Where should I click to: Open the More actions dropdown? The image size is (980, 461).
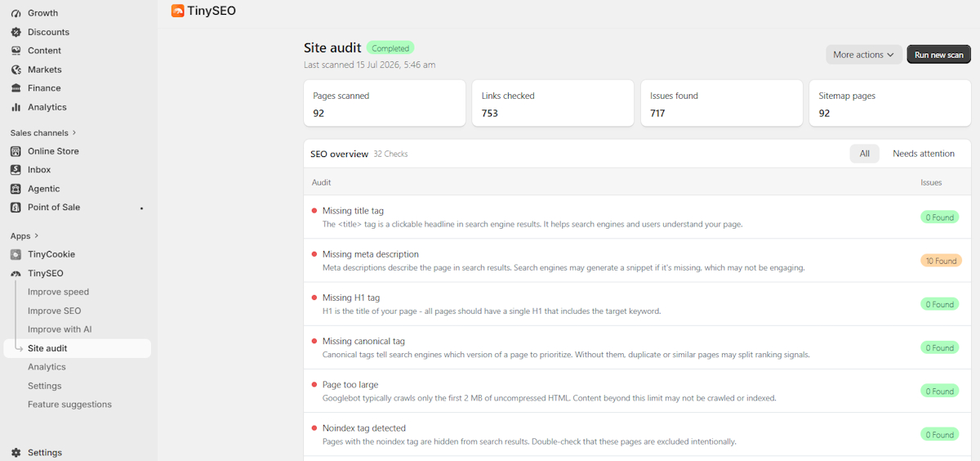(x=864, y=55)
